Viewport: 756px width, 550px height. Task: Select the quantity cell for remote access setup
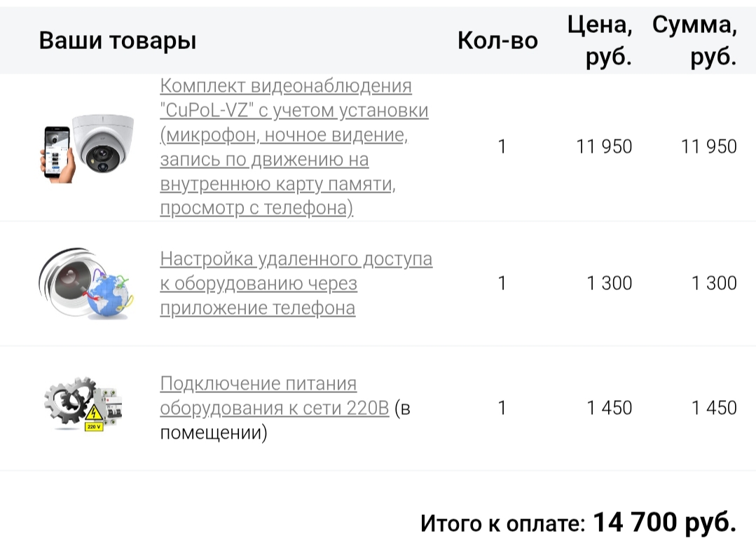click(x=502, y=283)
